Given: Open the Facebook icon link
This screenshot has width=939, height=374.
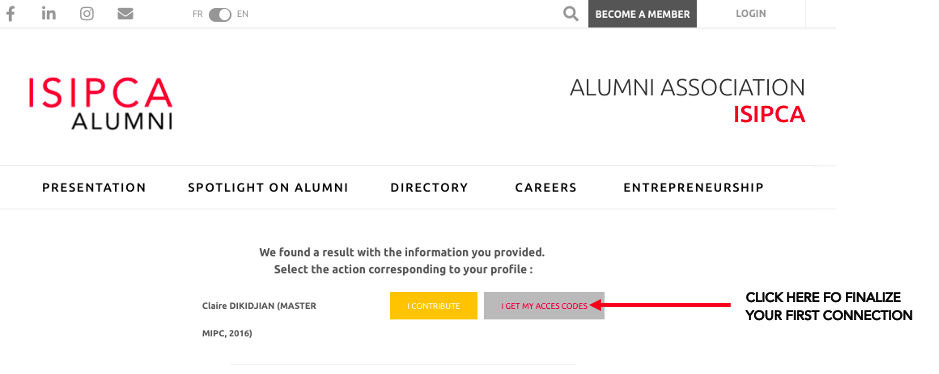Looking at the screenshot, I should click(10, 14).
